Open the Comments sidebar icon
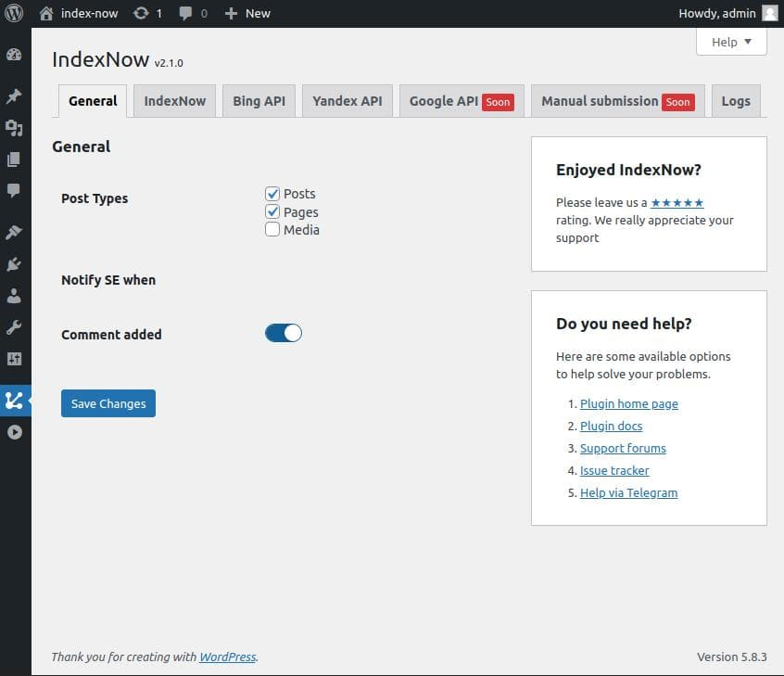784x676 pixels. 14,191
